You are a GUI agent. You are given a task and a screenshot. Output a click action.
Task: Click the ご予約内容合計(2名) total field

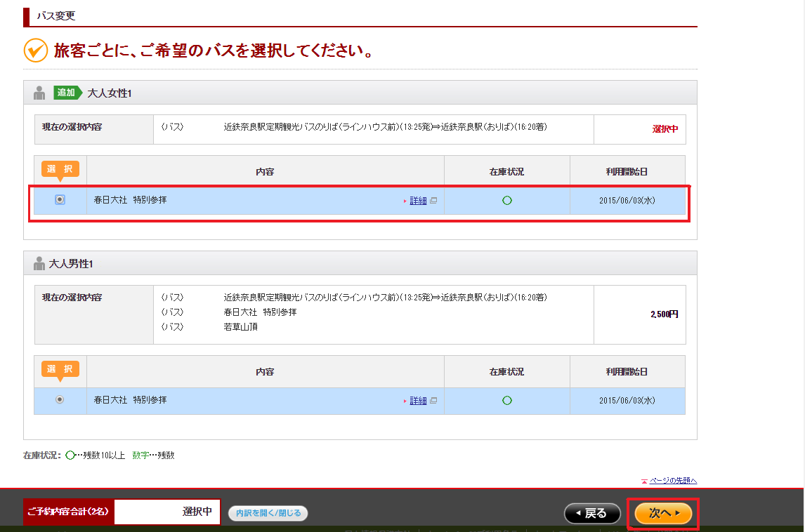(x=167, y=512)
